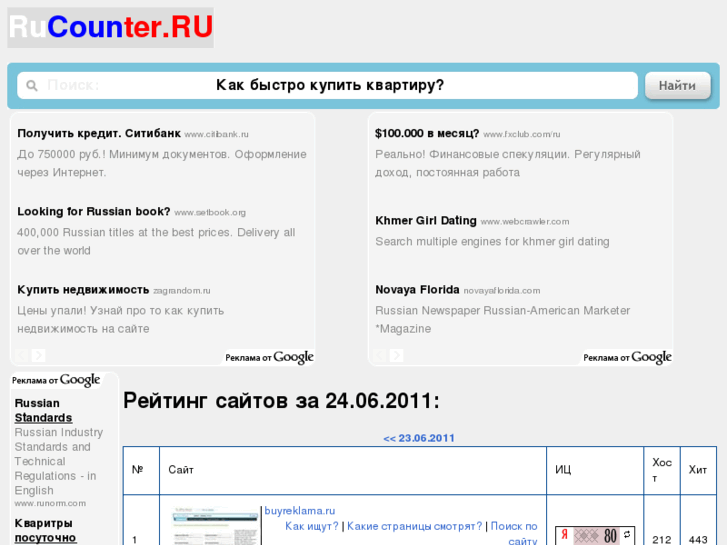727x545 pixels.
Task: Open Как ищут? link
Action: (x=312, y=526)
